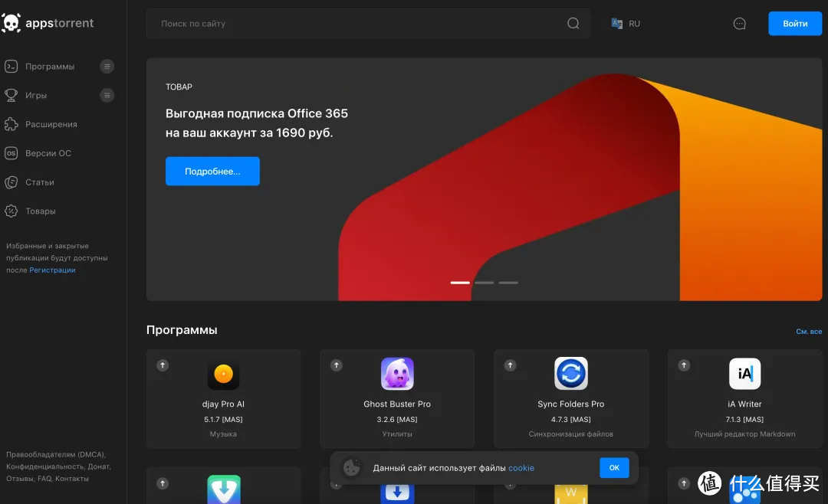The height and width of the screenshot is (504, 828).
Task: Click the magnifier icon in the search bar
Action: (573, 23)
